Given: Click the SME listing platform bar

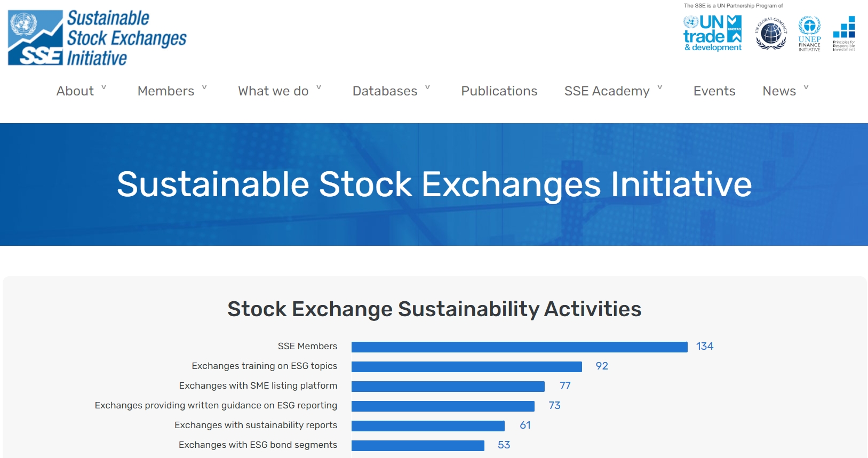Looking at the screenshot, I should click(x=448, y=387).
